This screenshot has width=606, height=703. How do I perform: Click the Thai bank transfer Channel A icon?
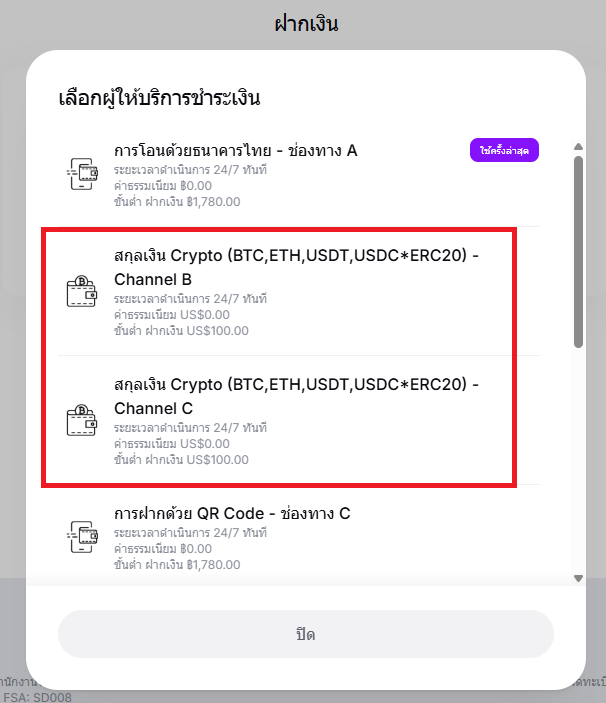[81, 173]
